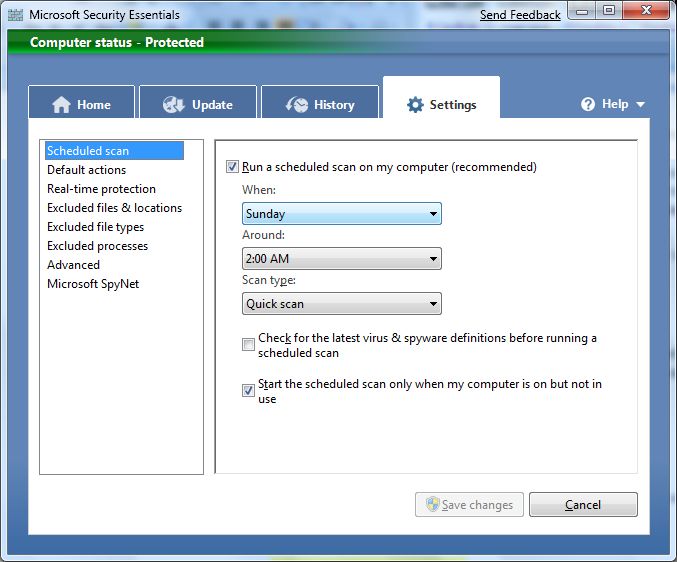Open Excluded file types settings

click(95, 227)
